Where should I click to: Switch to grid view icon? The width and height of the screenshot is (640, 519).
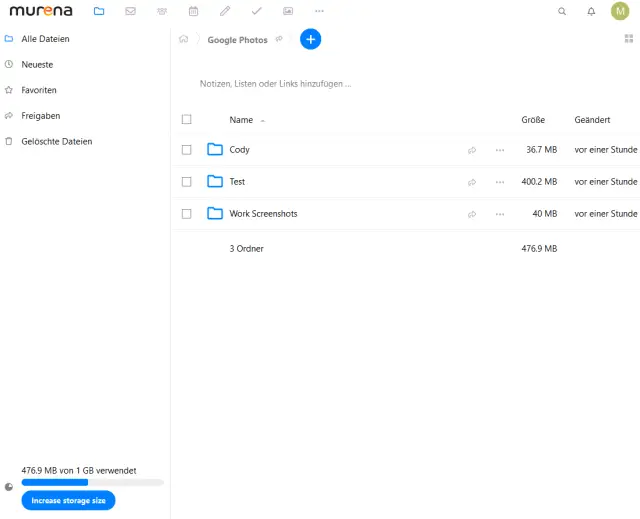tap(628, 39)
